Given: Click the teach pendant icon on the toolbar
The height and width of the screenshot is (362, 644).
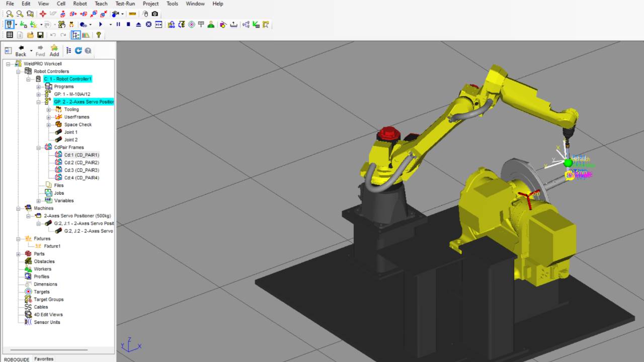Looking at the screenshot, I should coord(9,24).
